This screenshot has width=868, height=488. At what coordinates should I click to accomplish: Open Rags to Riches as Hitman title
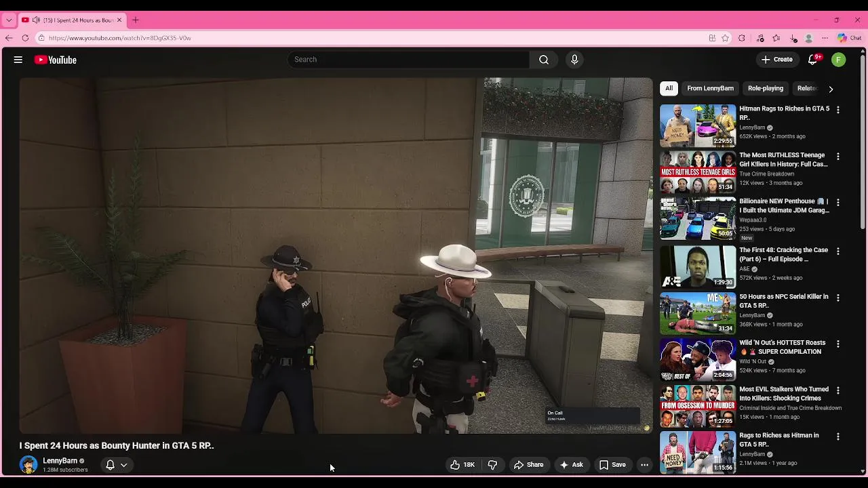point(779,440)
